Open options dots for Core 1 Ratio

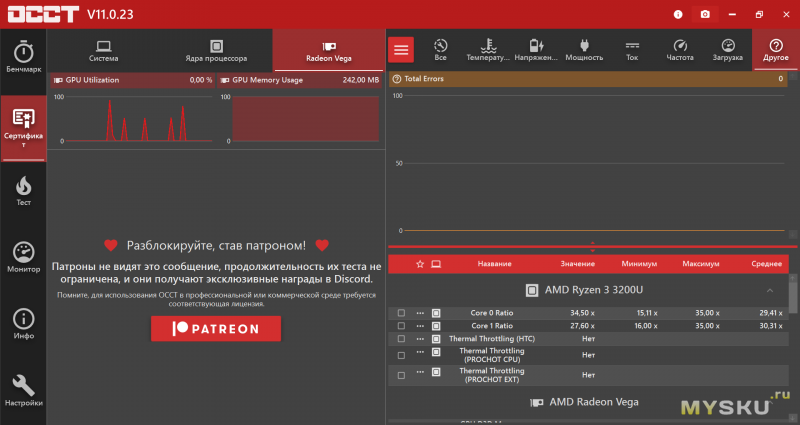pos(420,325)
